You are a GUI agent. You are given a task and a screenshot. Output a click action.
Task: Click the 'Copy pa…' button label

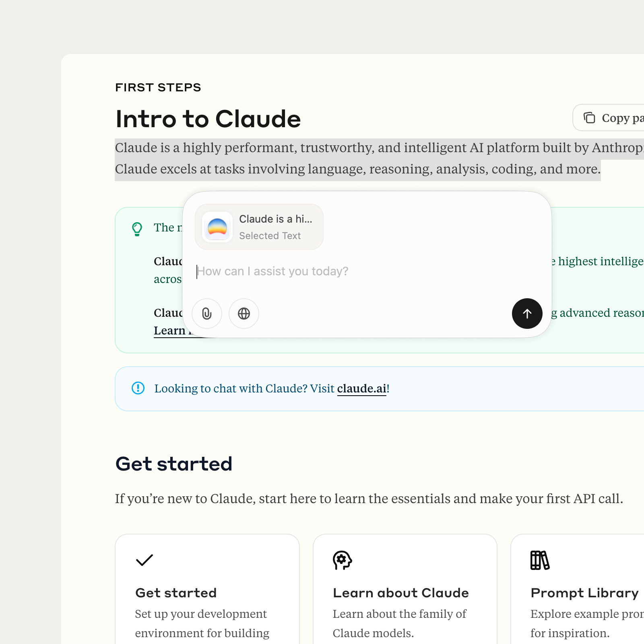point(622,118)
